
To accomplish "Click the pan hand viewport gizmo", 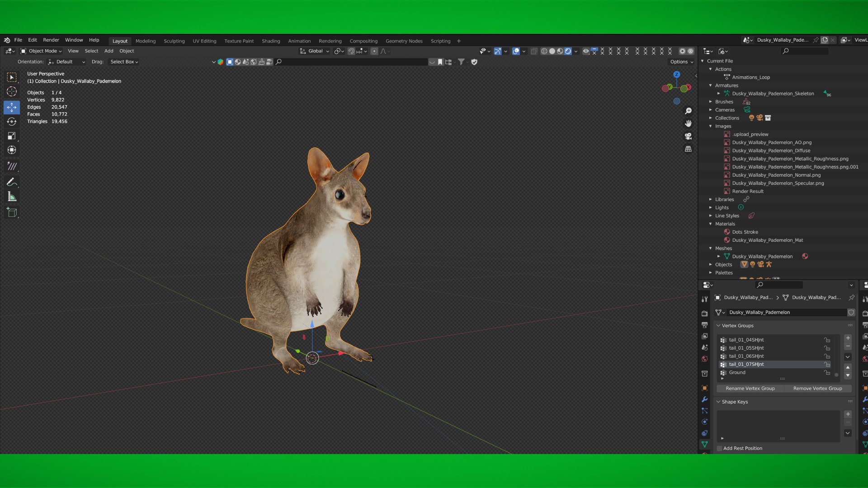I will click(688, 123).
